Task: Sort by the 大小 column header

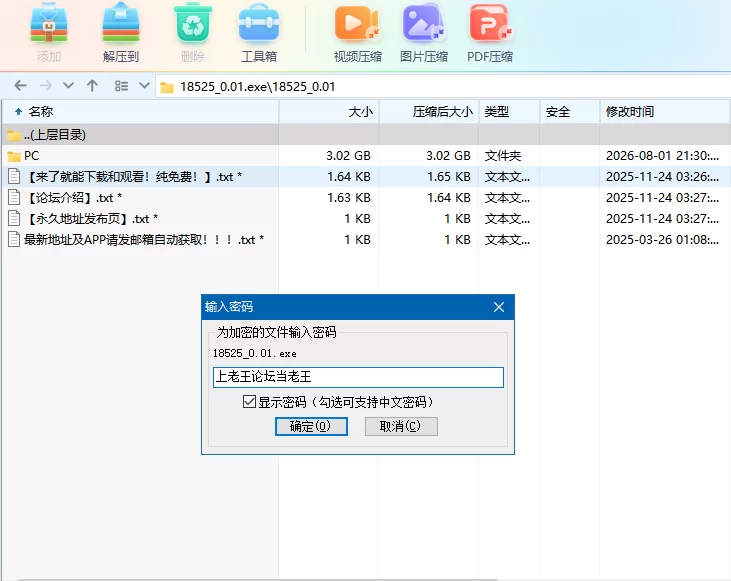Action: click(329, 112)
